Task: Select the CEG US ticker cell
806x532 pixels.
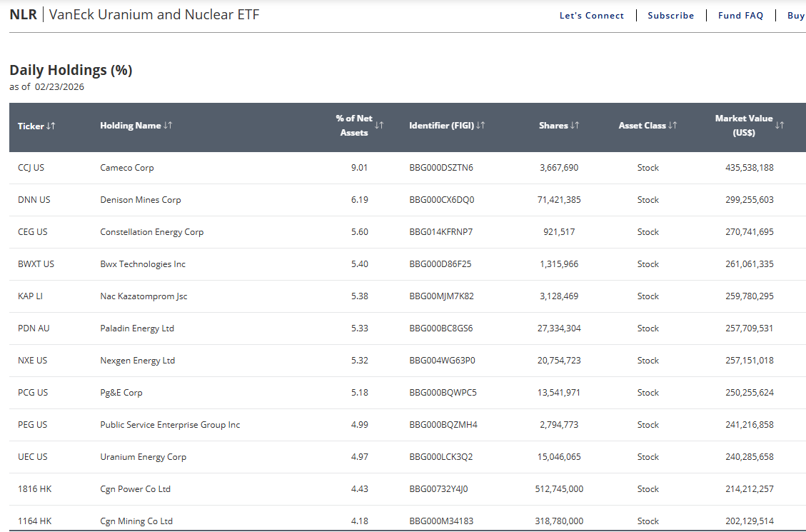Action: tap(32, 232)
